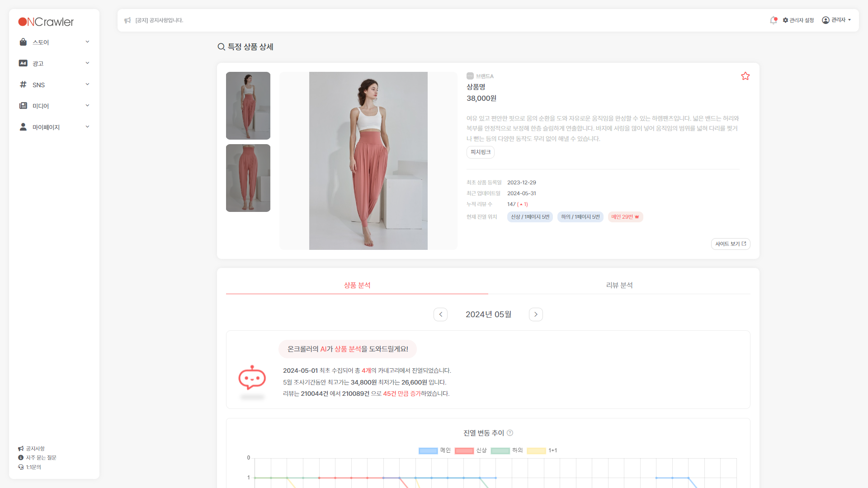
Task: Toggle the 신상 red legend swatch
Action: click(464, 450)
